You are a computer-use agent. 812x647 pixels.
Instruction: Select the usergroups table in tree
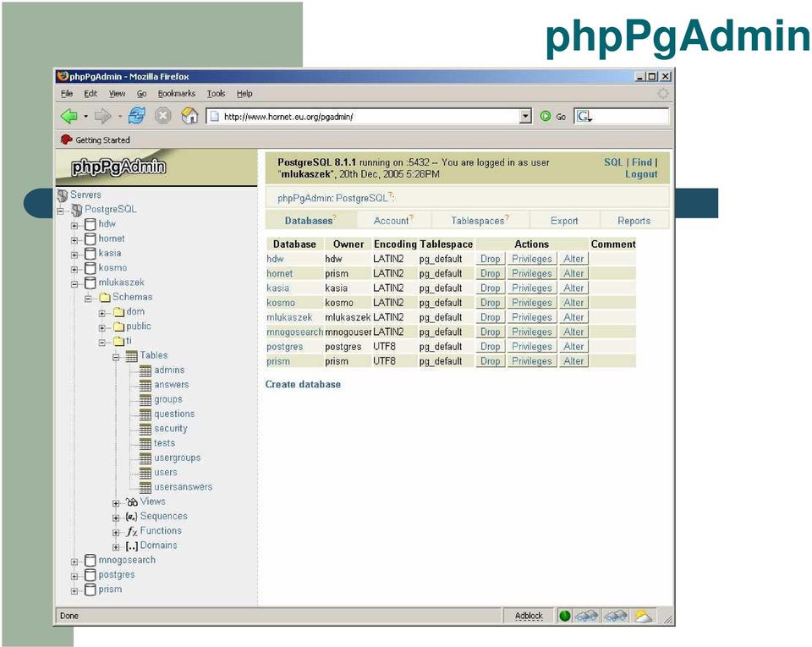177,458
